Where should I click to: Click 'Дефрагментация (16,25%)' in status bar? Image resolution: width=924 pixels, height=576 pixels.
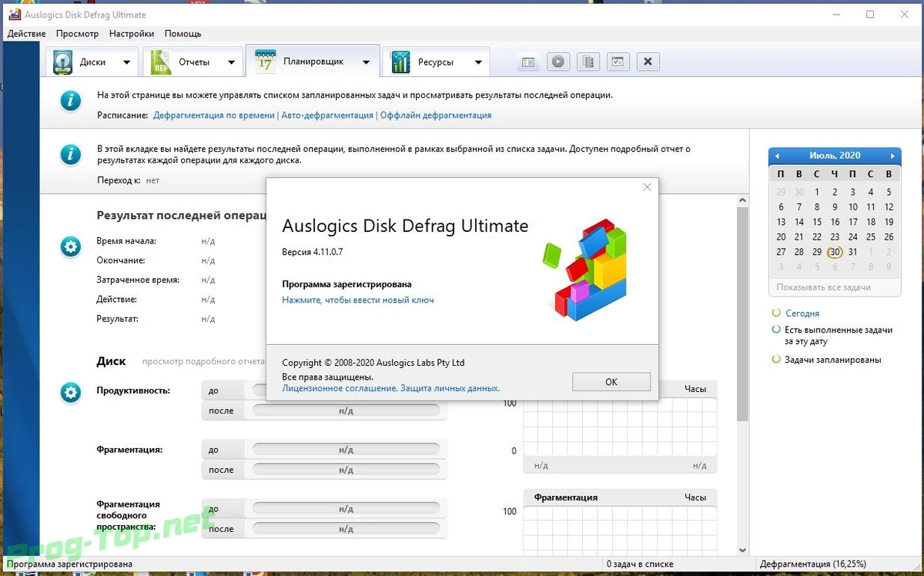(812, 564)
